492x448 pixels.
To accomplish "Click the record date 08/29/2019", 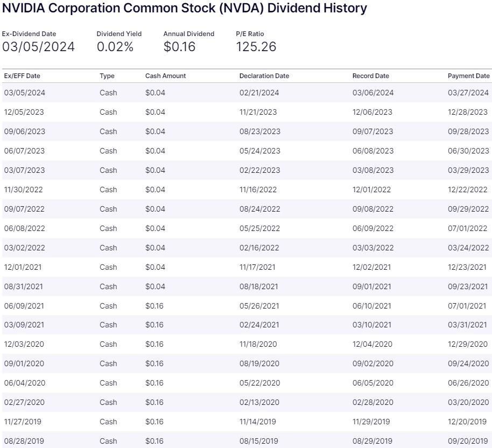I will click(372, 441).
